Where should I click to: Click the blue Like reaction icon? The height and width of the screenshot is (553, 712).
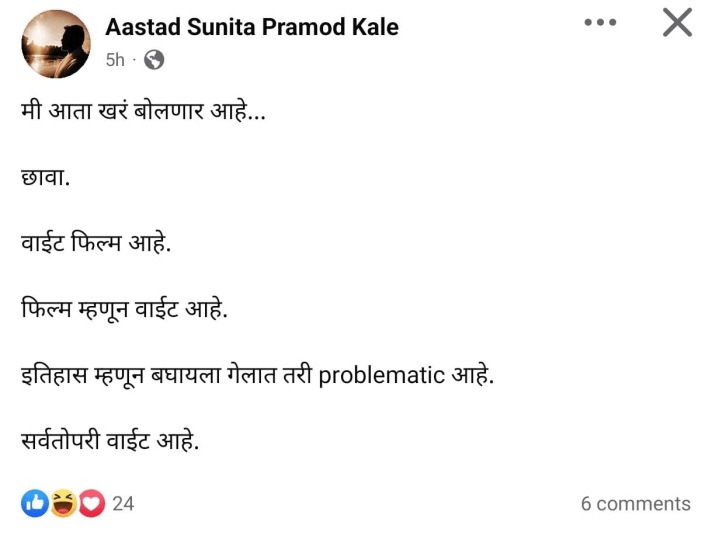(35, 504)
